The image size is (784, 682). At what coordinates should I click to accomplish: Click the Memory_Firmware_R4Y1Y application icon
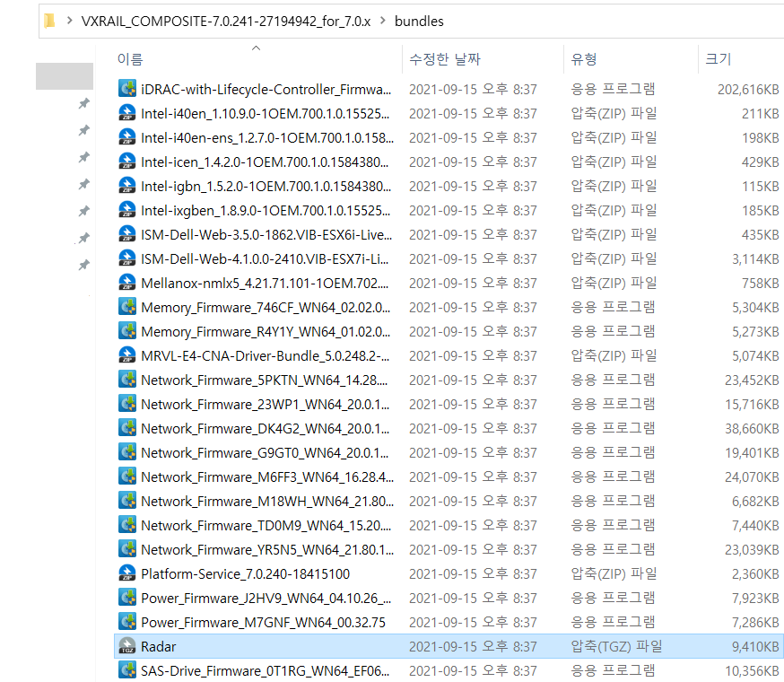tap(127, 331)
